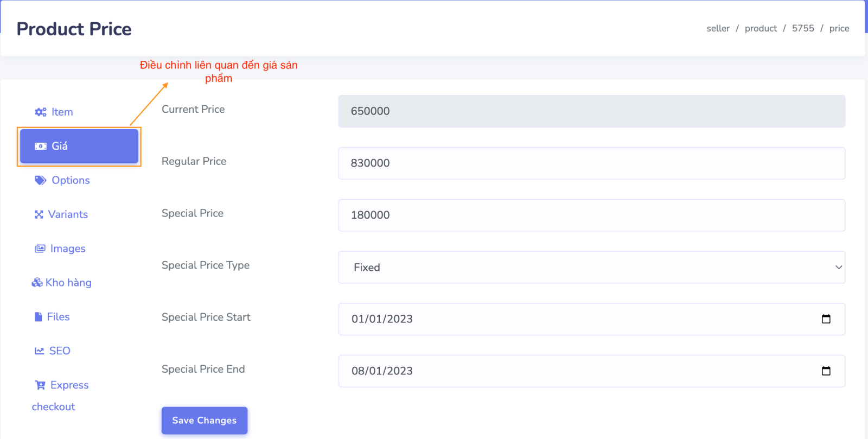868x439 pixels.
Task: Click the 5755 breadcrumb link
Action: tap(803, 28)
